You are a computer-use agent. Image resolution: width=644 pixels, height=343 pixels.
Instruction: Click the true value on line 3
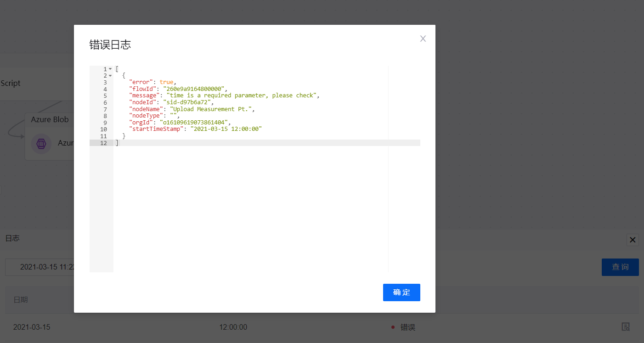[166, 82]
